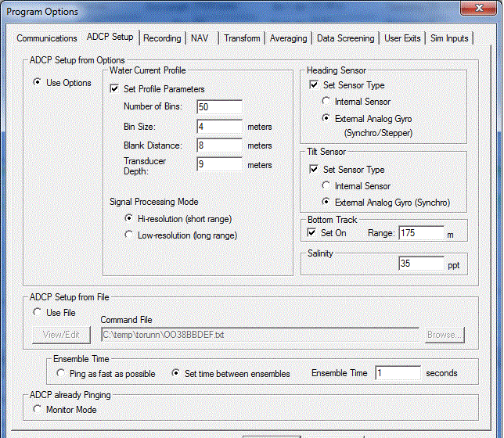The image size is (504, 438).
Task: Select the Use File radio button
Action: coord(37,313)
